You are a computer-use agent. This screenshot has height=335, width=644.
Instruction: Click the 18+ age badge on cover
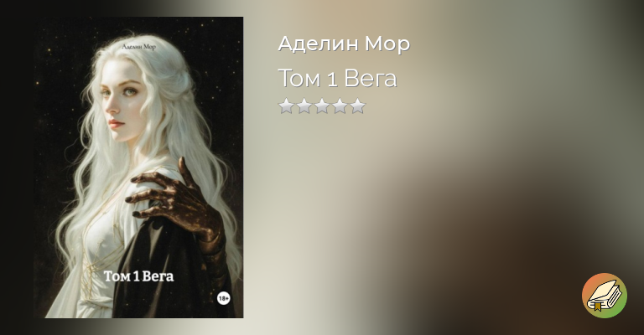pyautogui.click(x=223, y=298)
